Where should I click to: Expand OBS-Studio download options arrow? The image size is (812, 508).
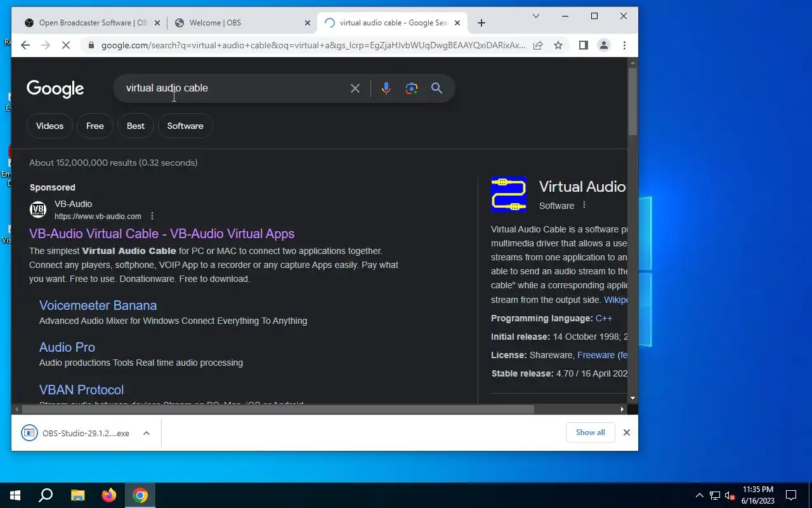click(147, 433)
